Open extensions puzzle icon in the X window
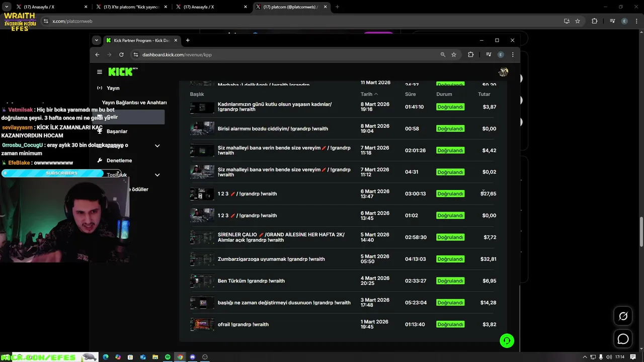 [x=595, y=21]
